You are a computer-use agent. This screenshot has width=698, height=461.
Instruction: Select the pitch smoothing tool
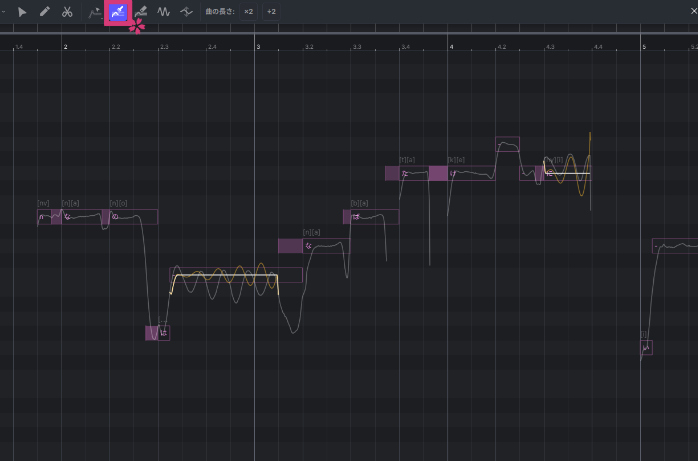186,12
